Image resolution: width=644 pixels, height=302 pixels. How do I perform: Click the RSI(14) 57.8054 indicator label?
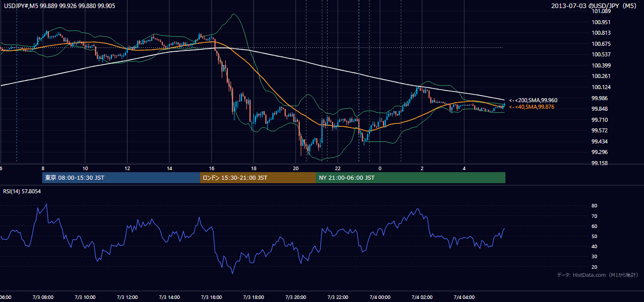point(22,191)
